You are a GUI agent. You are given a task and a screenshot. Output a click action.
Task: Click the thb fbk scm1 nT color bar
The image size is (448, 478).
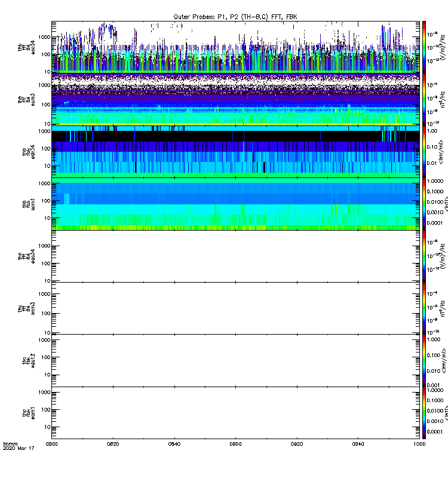click(x=424, y=204)
